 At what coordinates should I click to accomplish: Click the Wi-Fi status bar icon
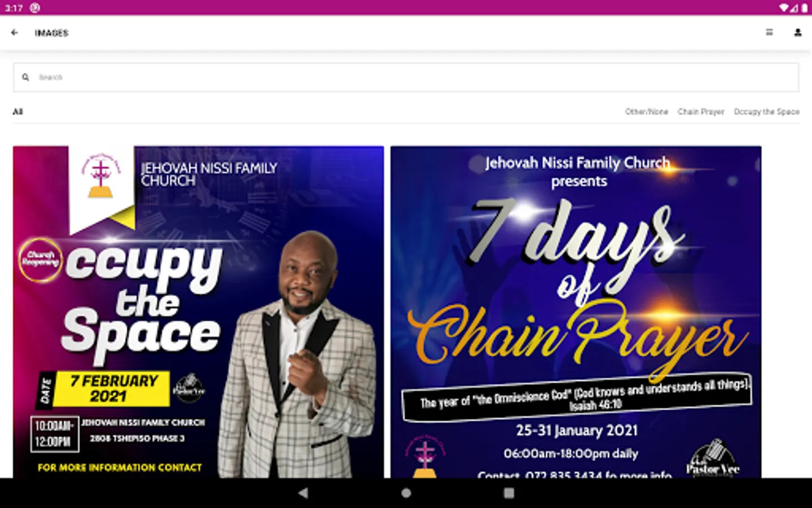point(784,8)
